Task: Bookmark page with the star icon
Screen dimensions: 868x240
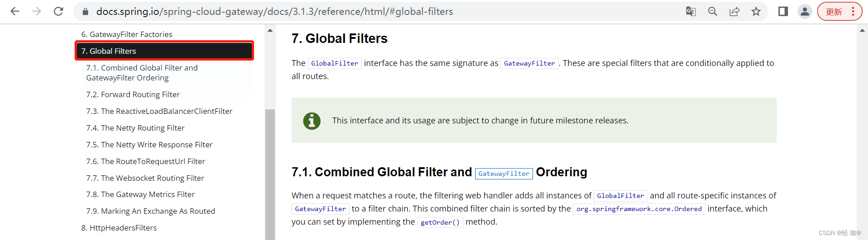Action: pyautogui.click(x=756, y=11)
